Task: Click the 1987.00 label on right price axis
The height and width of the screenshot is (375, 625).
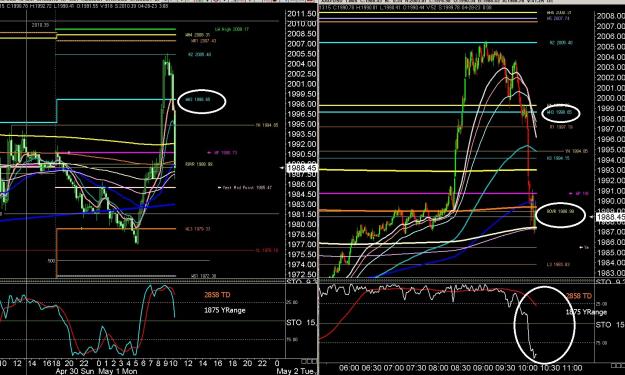Action: click(610, 232)
